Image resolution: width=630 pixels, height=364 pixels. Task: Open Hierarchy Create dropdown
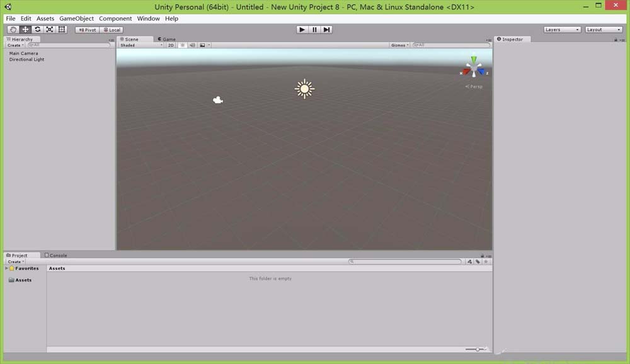tap(15, 45)
